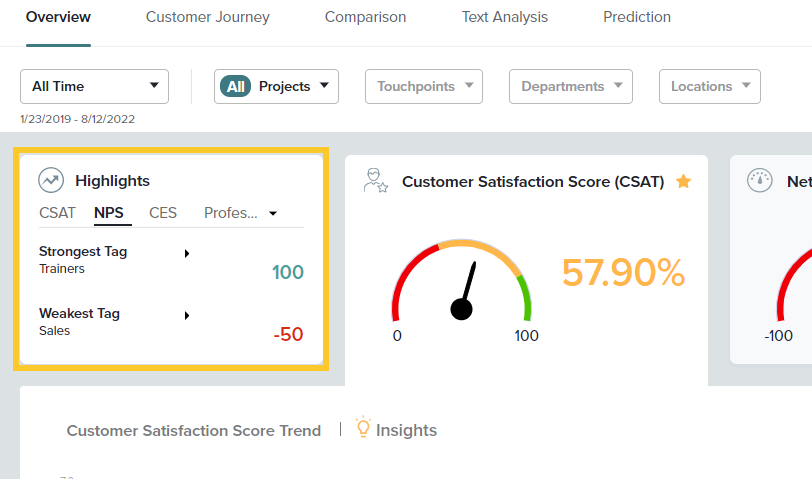This screenshot has width=812, height=479.
Task: Select the CES tab in Highlights
Action: [x=163, y=212]
